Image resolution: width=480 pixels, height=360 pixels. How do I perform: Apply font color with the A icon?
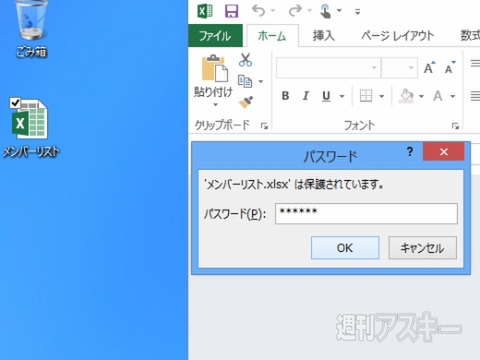(438, 96)
